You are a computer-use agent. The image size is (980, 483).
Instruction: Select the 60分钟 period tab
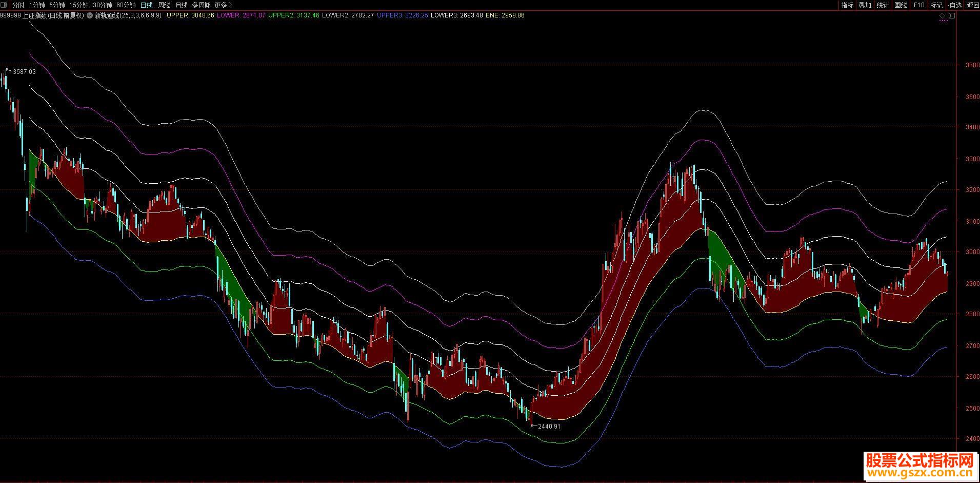pos(126,5)
